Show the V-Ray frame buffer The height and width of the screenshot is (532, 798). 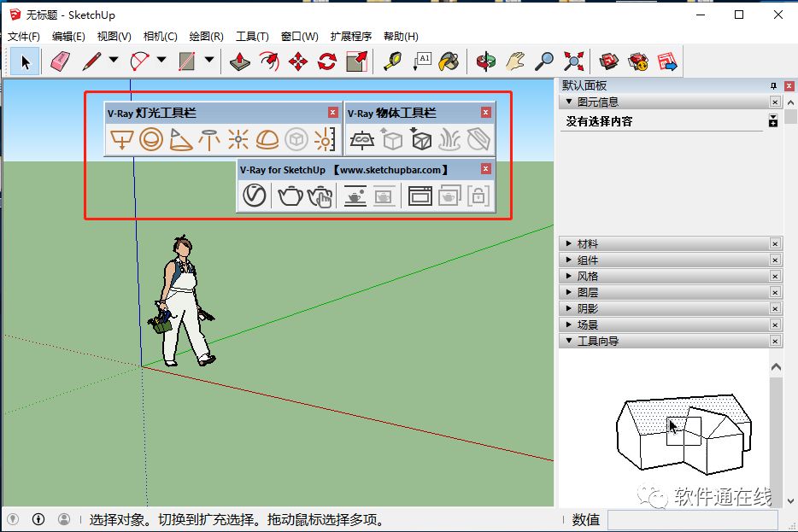tap(420, 196)
